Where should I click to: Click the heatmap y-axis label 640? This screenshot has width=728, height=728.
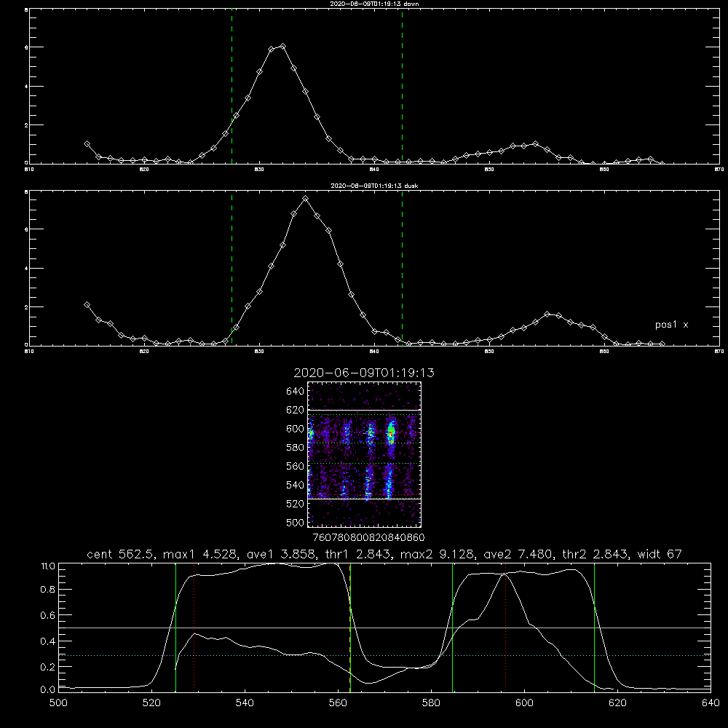[295, 391]
